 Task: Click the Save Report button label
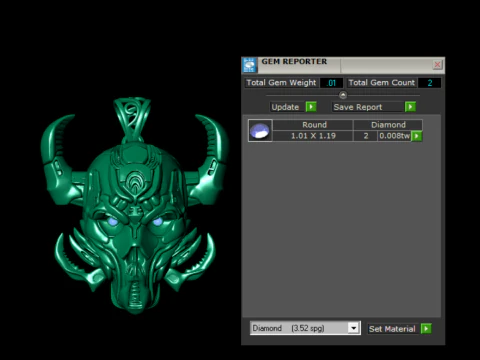[x=358, y=107]
